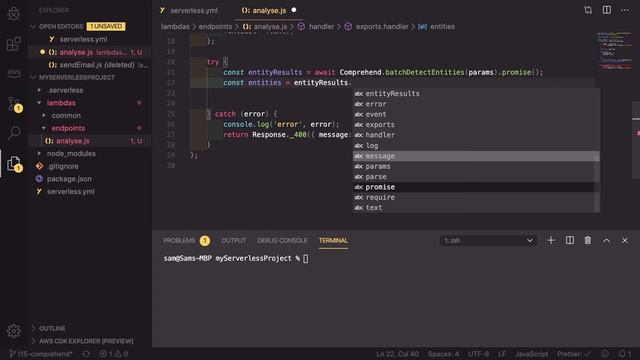The width and height of the screenshot is (640, 360).
Task: Click the package.json file
Action: point(69,179)
